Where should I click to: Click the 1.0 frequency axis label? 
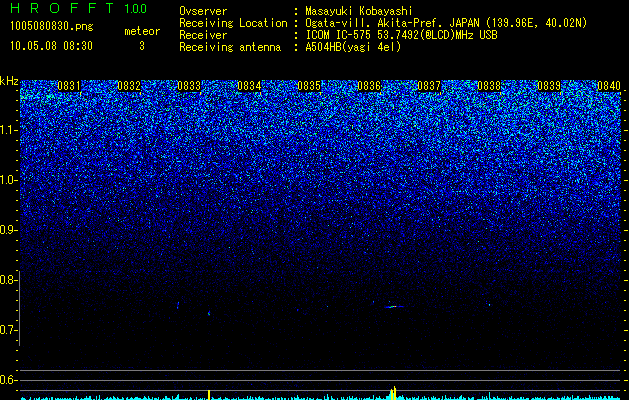click(9, 180)
